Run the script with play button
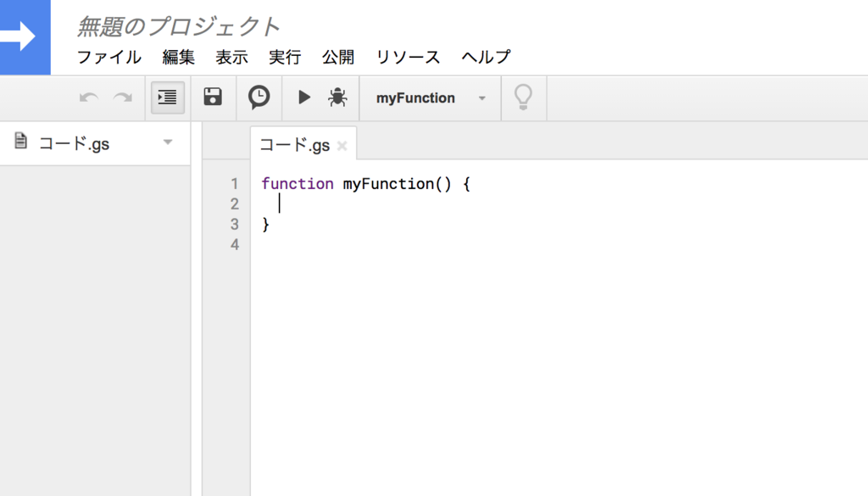This screenshot has width=868, height=496. click(304, 98)
